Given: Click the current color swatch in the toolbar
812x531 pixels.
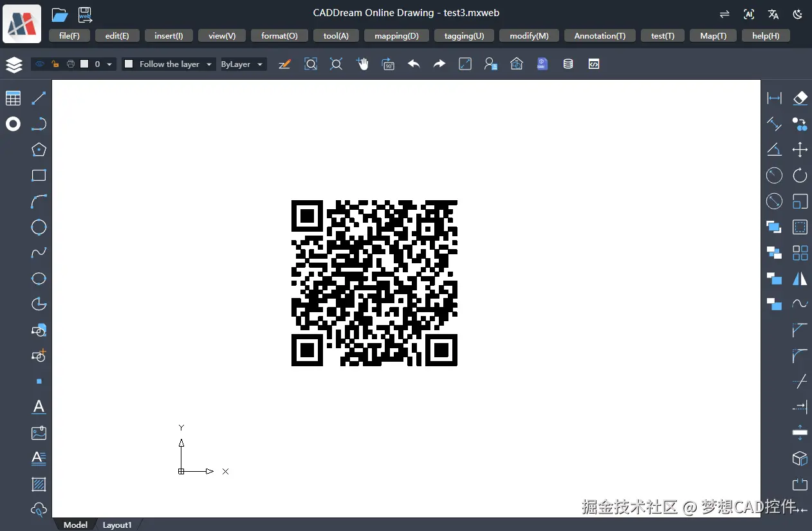Looking at the screenshot, I should (87, 64).
